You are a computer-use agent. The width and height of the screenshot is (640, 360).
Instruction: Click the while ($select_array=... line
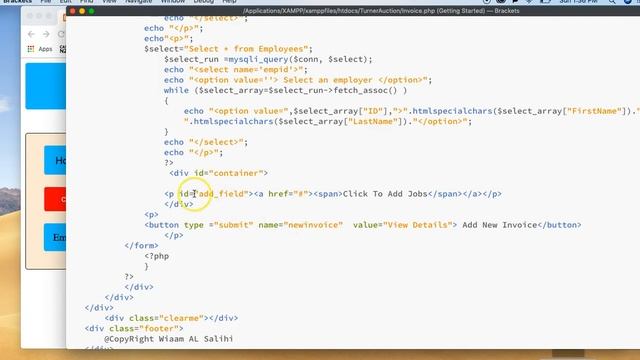pos(285,90)
